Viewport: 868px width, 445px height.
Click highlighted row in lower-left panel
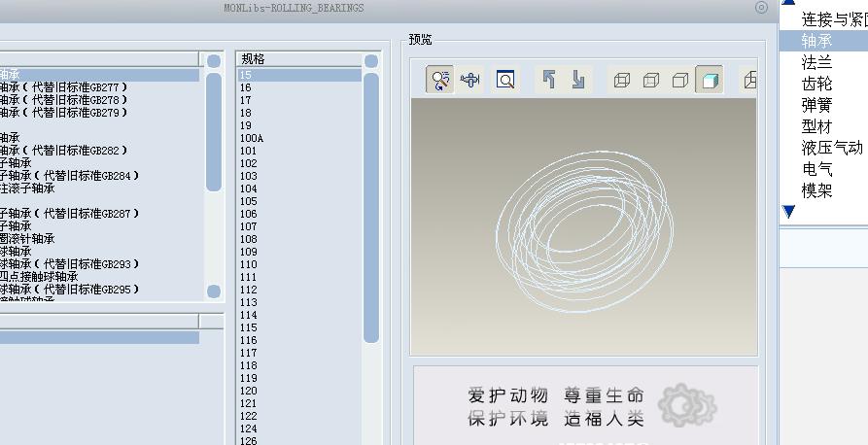100,337
